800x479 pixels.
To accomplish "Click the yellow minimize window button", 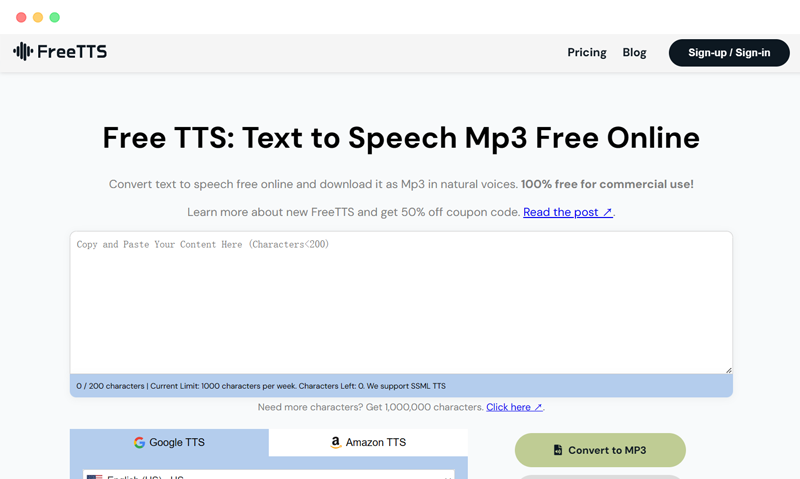I will click(38, 17).
